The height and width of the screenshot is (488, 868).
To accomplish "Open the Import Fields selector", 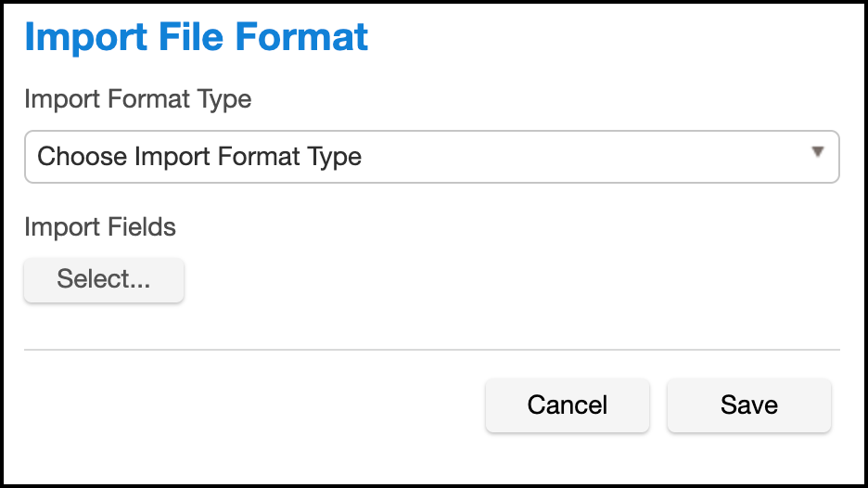I will [x=104, y=279].
